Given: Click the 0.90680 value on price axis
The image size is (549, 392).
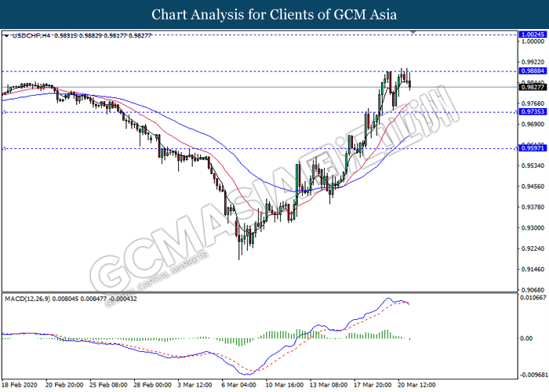Looking at the screenshot, I should [x=533, y=290].
